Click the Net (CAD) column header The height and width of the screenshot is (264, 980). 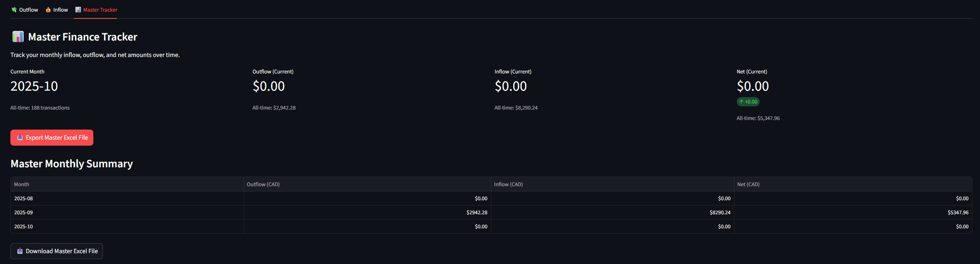tap(748, 184)
